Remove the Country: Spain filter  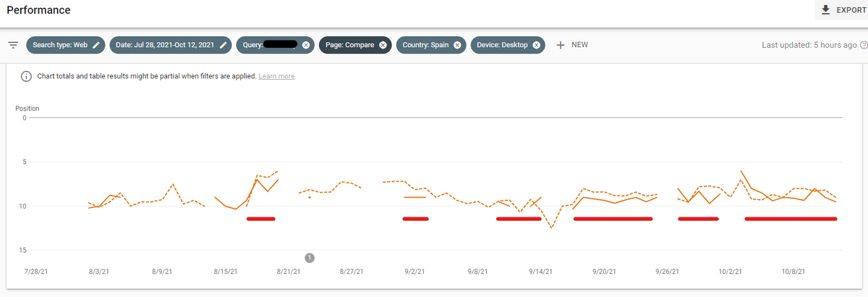click(458, 45)
